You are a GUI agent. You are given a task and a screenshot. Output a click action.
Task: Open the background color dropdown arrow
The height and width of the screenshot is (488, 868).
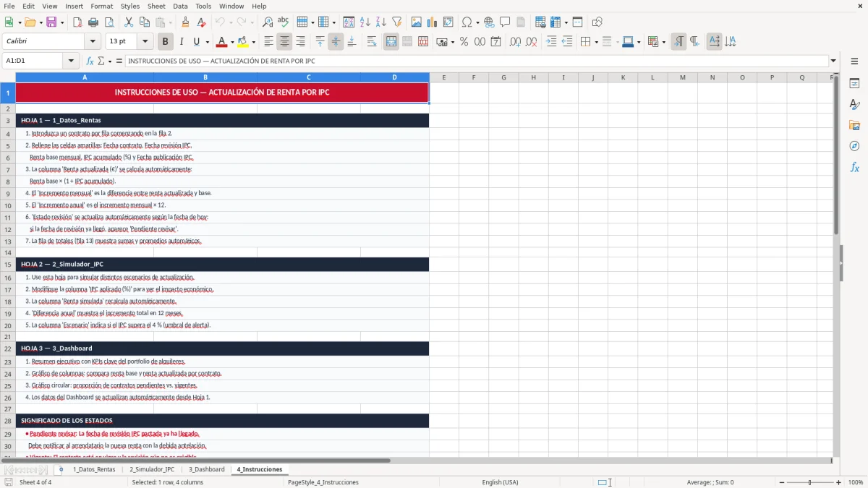[x=253, y=42]
